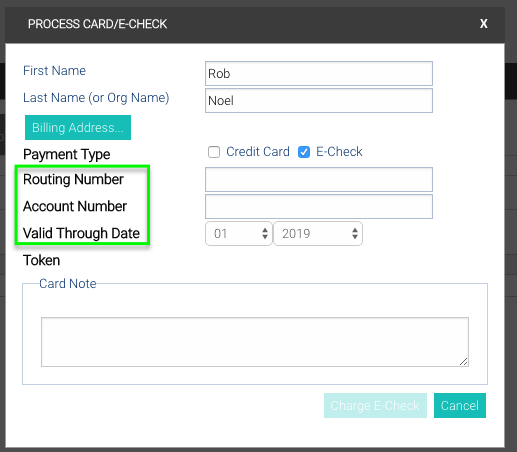Uncheck the E-Check checkbox
Image resolution: width=517 pixels, height=452 pixels.
click(x=304, y=152)
